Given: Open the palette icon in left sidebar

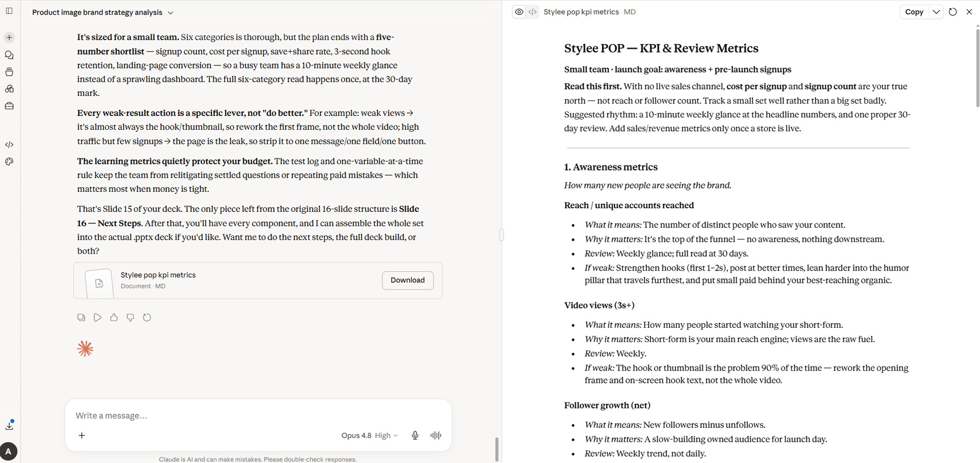Looking at the screenshot, I should [9, 162].
